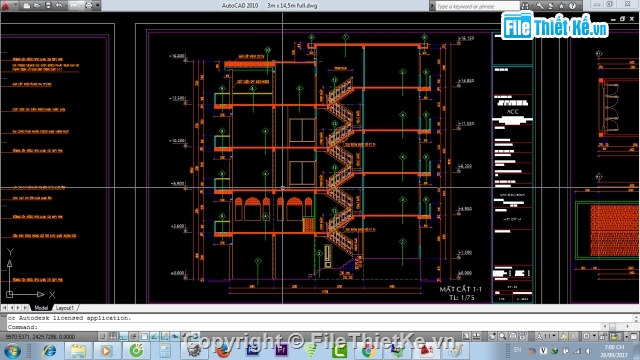
Task: Open Windows Explorer folder in taskbar
Action: (78, 351)
